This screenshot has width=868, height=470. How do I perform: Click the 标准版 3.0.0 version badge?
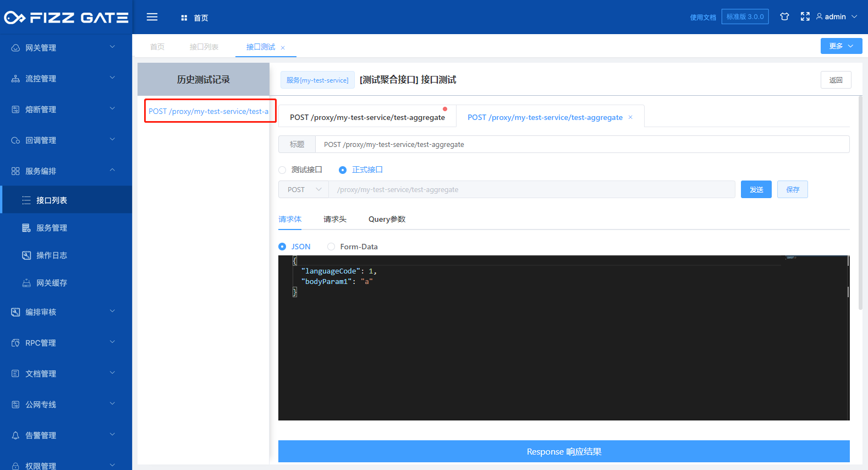point(745,17)
